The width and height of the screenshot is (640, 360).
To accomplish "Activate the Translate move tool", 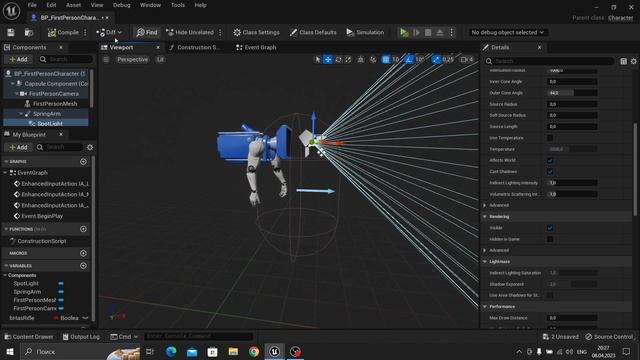I will coord(328,60).
